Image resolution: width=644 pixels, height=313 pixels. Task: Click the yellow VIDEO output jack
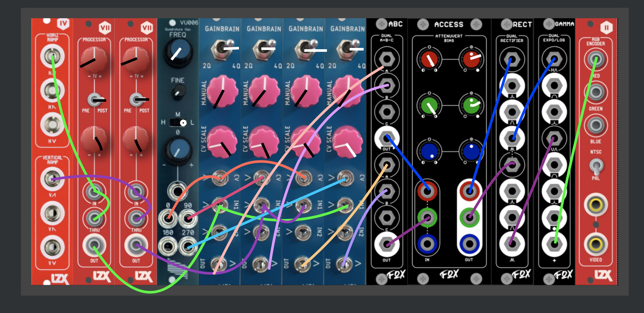[596, 244]
